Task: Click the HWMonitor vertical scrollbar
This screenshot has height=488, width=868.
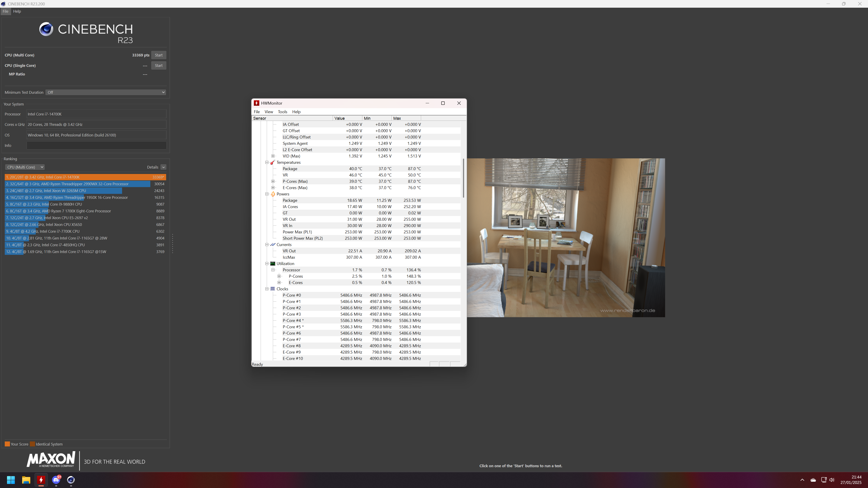Action: 464,178
